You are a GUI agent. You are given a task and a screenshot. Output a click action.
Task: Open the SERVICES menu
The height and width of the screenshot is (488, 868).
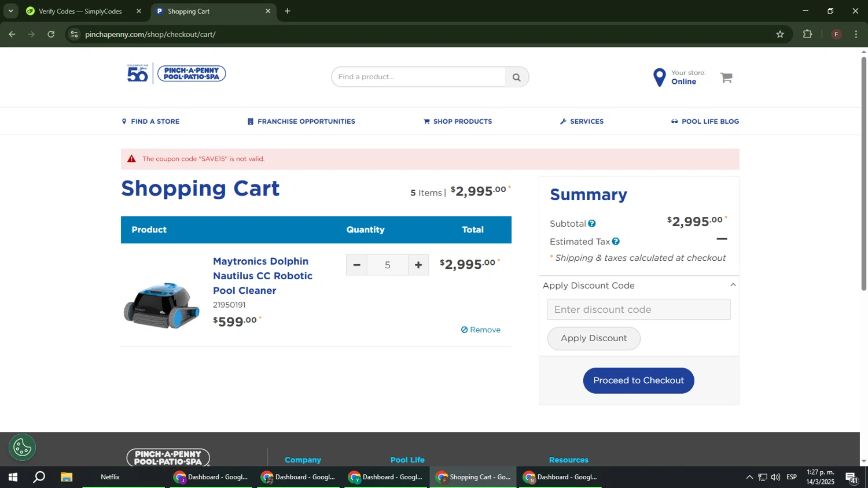[582, 121]
